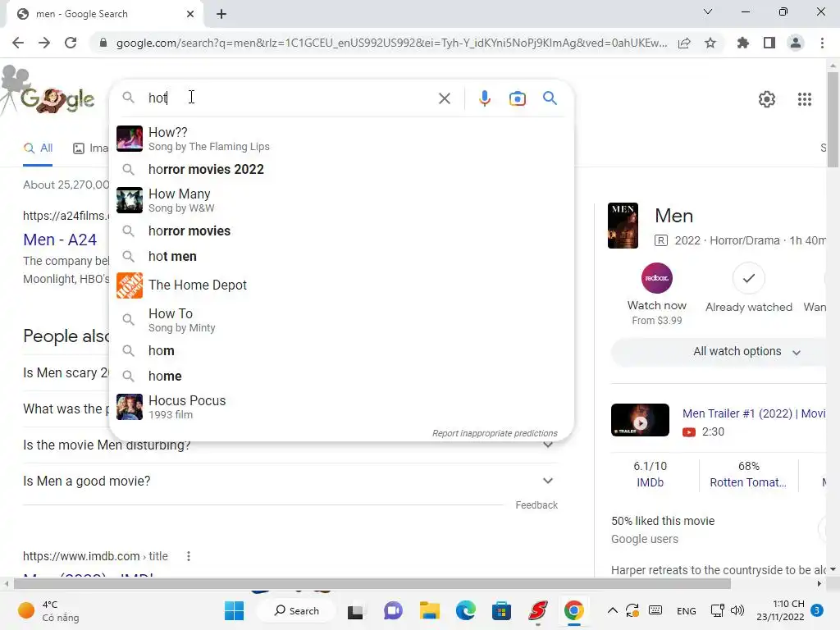This screenshot has width=840, height=630.
Task: Open Chrome profile avatar
Action: tap(796, 43)
